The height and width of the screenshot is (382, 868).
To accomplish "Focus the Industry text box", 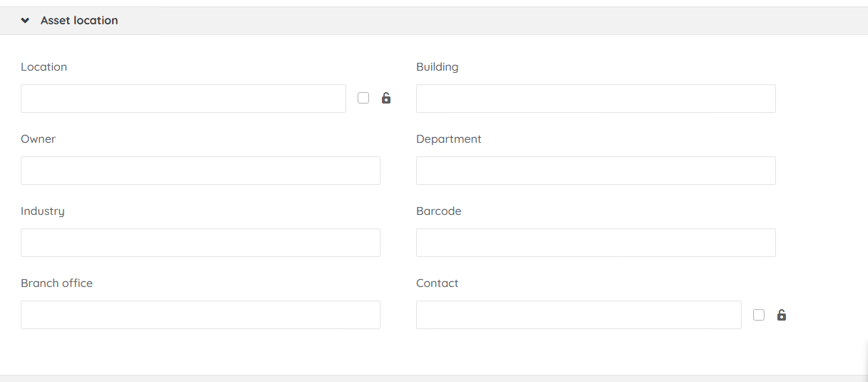I will tap(201, 243).
